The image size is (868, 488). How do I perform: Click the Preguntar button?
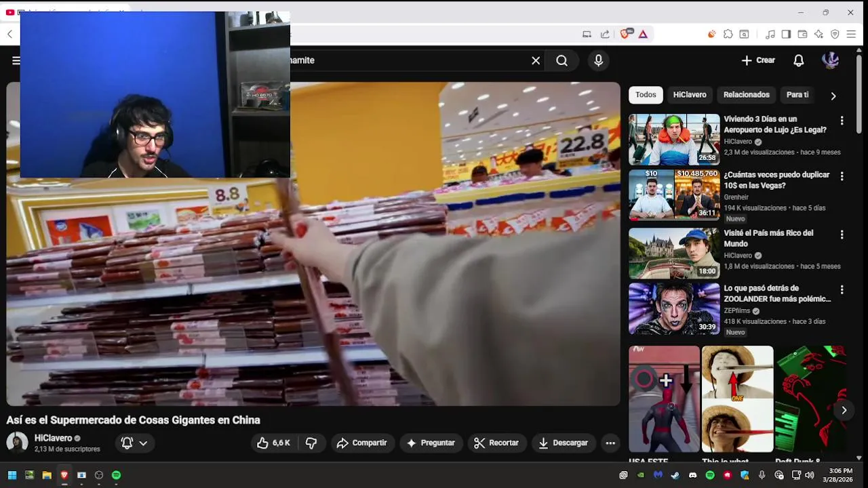click(431, 443)
